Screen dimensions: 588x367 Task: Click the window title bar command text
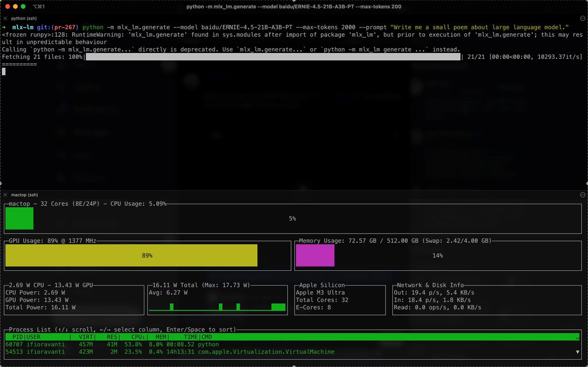click(x=294, y=7)
